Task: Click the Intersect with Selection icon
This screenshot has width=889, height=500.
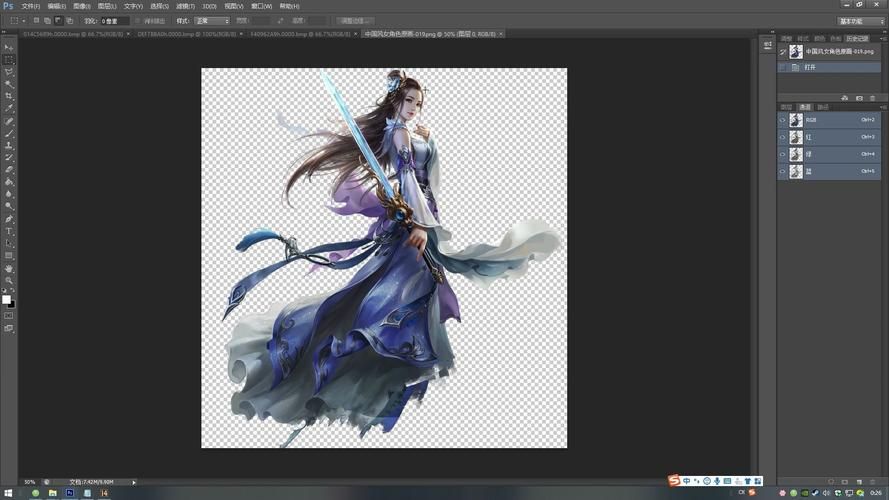Action: 70,20
